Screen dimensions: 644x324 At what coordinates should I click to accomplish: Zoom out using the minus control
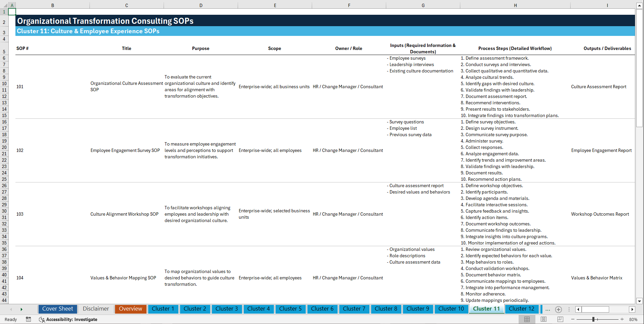pos(573,319)
